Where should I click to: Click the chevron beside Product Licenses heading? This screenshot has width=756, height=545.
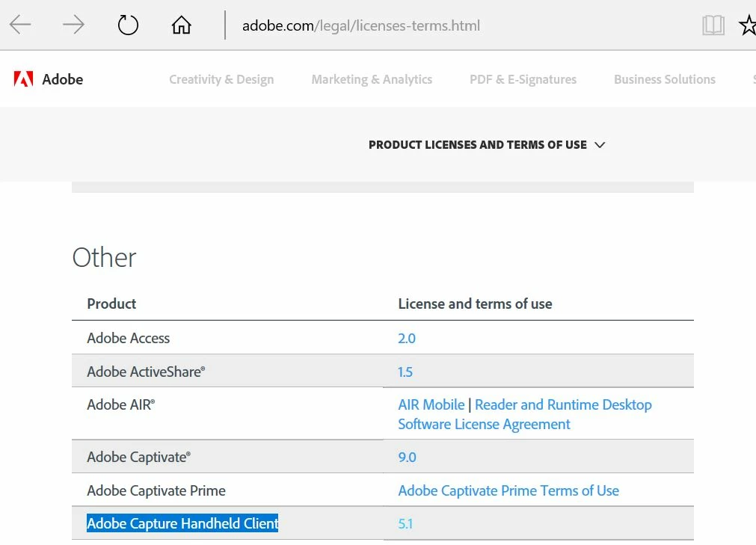(599, 145)
